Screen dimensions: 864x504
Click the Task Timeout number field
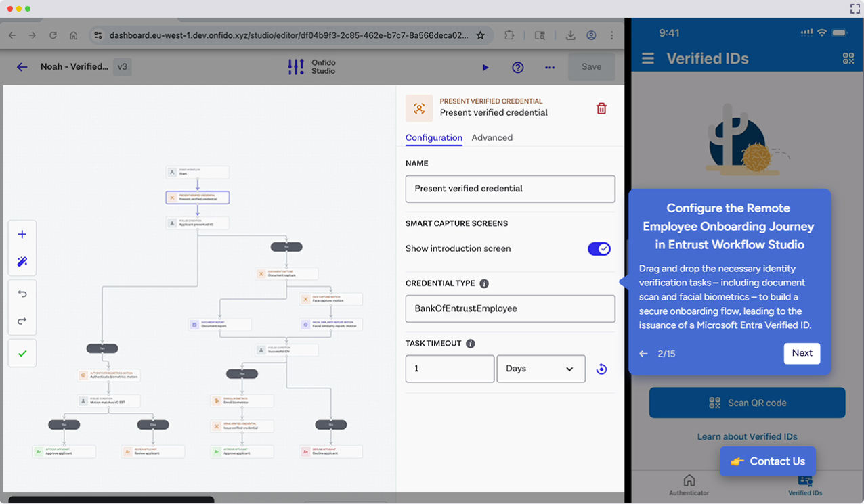[450, 369]
